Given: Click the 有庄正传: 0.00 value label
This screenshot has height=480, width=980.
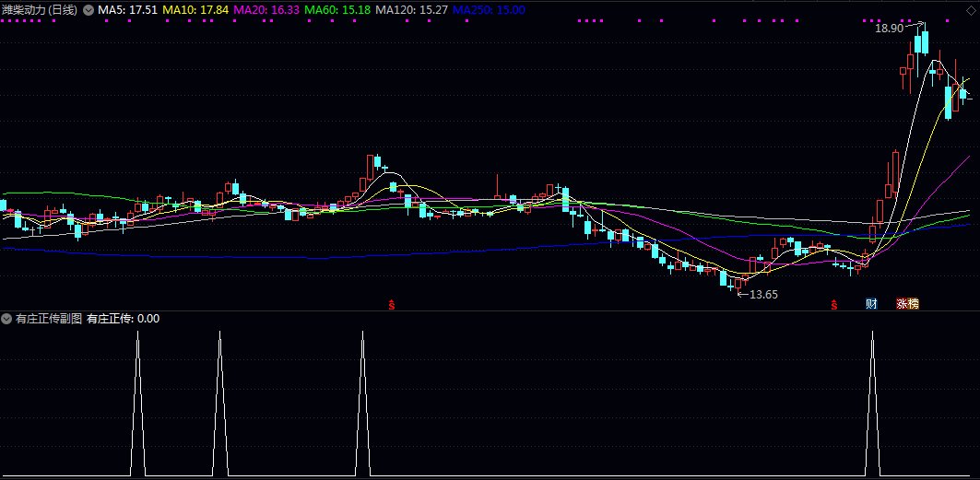Looking at the screenshot, I should pyautogui.click(x=123, y=319).
